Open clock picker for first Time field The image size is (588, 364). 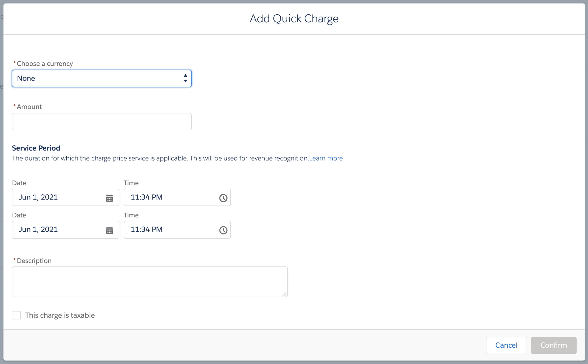pyautogui.click(x=223, y=198)
